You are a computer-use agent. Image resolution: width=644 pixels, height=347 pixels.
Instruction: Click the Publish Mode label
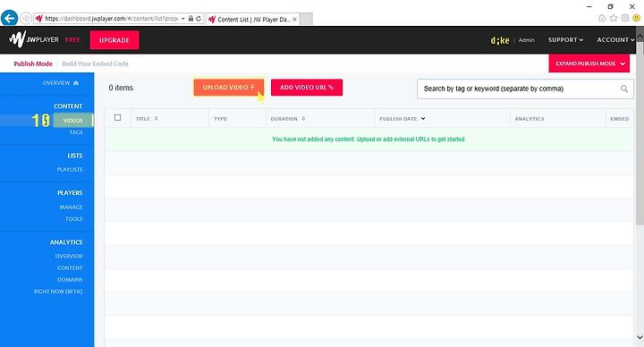coord(33,63)
